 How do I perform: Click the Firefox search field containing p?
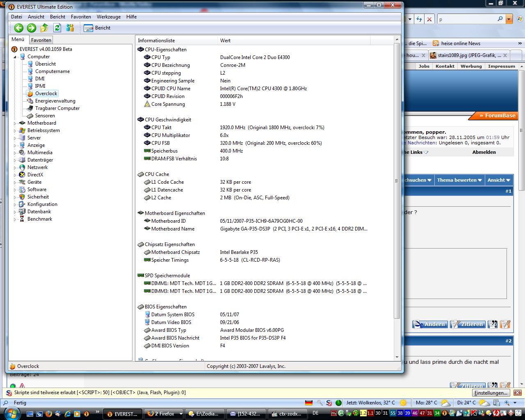pyautogui.click(x=467, y=19)
